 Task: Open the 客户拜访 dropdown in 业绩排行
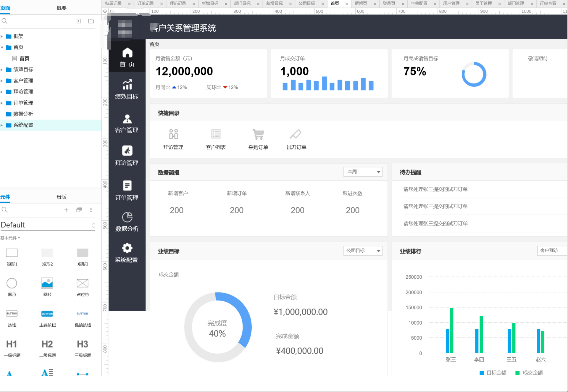tap(552, 251)
